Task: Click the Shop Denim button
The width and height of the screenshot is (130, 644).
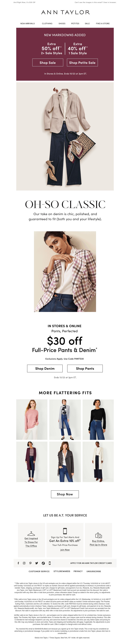Action: pyautogui.click(x=45, y=368)
